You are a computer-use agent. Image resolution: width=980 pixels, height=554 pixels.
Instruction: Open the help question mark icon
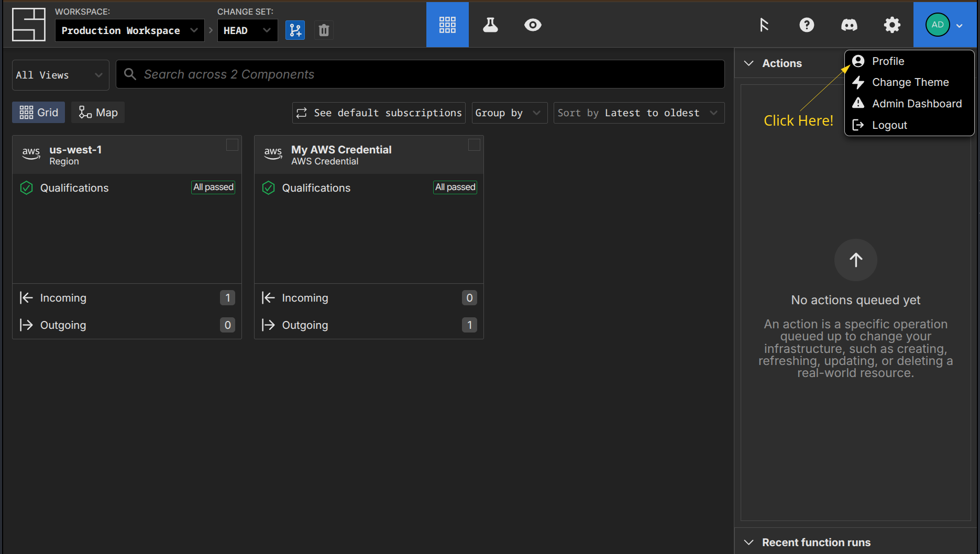coord(807,25)
